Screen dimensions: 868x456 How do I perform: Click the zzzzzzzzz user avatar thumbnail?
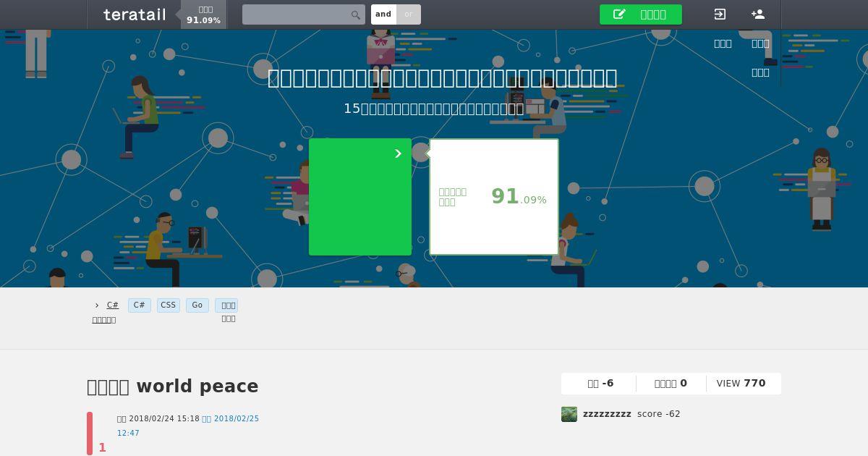[569, 414]
